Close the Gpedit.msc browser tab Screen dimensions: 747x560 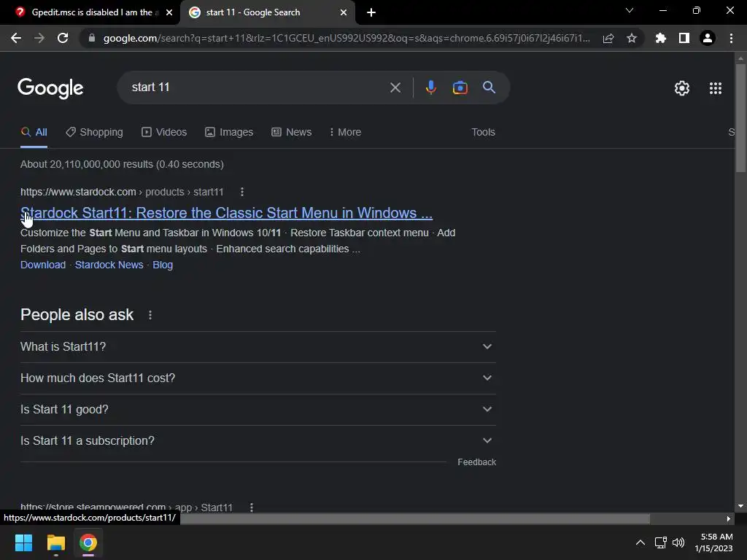point(169,12)
